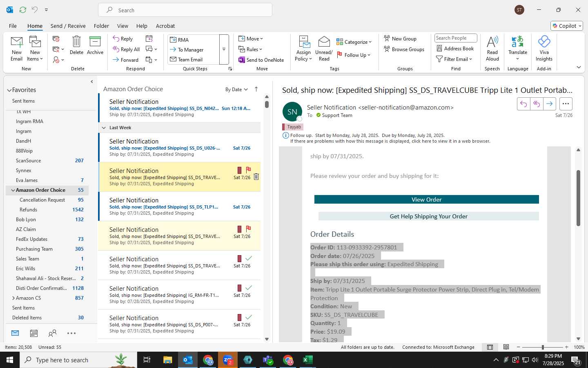Click Browse Groups
The width and height of the screenshot is (588, 368).
coord(404,49)
